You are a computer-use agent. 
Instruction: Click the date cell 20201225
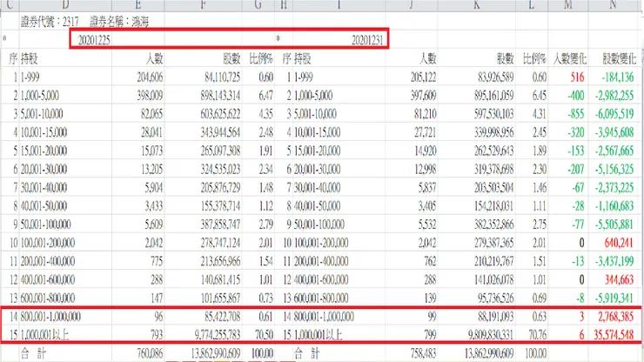tap(94, 40)
